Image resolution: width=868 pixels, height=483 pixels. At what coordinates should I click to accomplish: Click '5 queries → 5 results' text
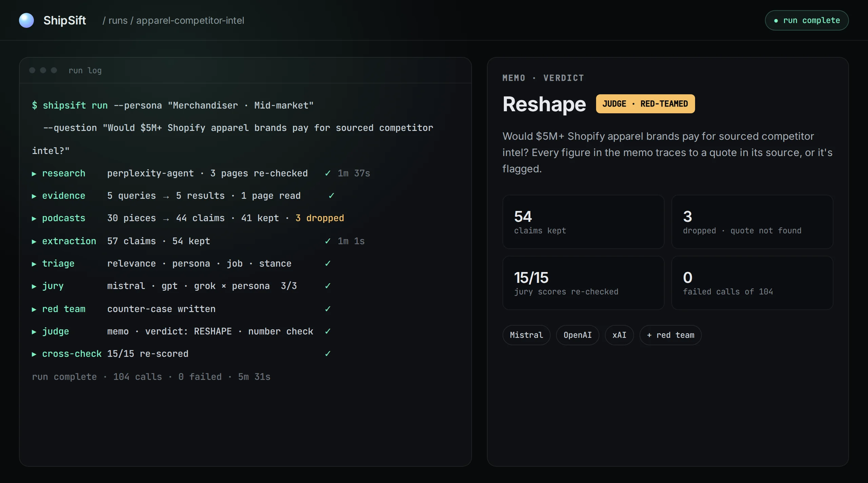166,196
